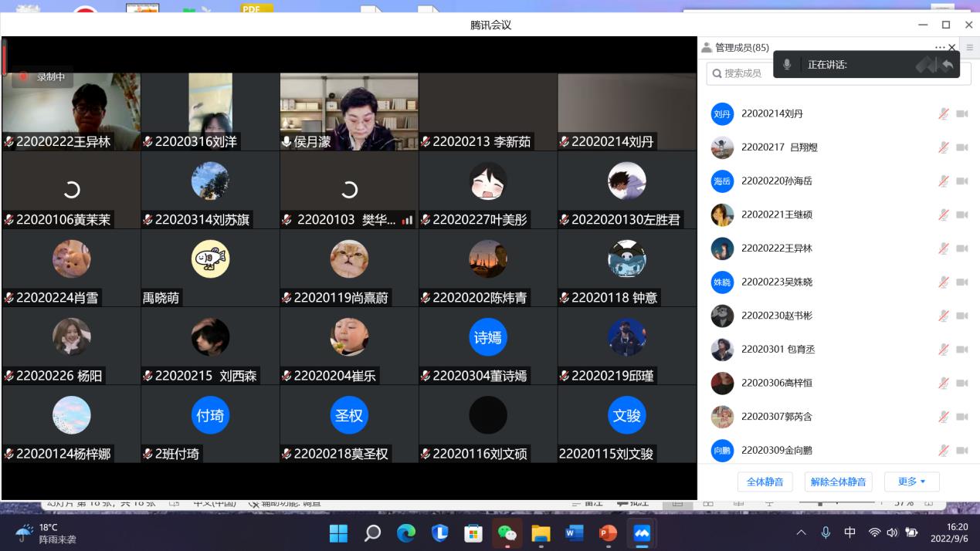The width and height of the screenshot is (980, 551).
Task: Click the signal bars icon on 22020103 樊华 tile
Action: [x=407, y=220]
